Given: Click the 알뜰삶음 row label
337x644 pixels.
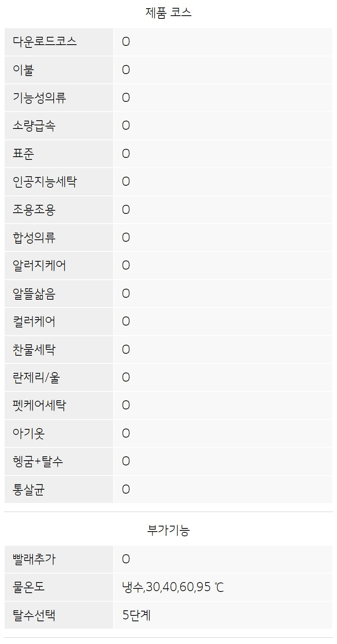Looking at the screenshot, I should tap(34, 293).
